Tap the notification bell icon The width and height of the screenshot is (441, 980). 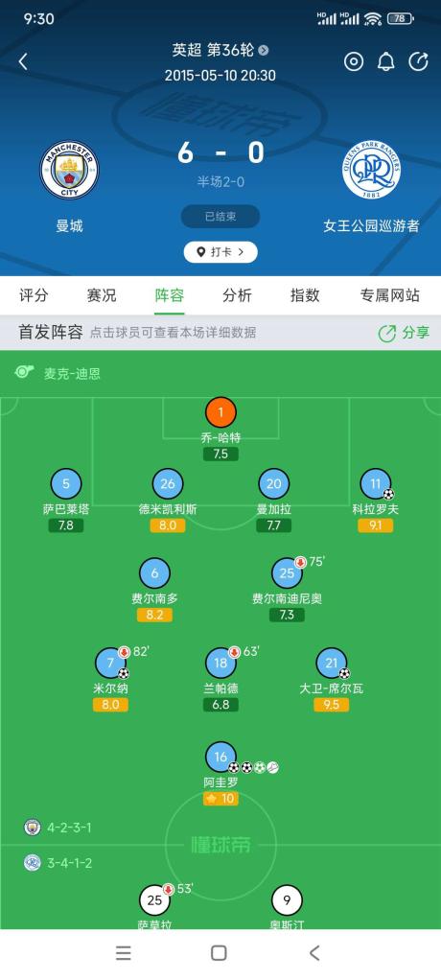click(x=386, y=62)
